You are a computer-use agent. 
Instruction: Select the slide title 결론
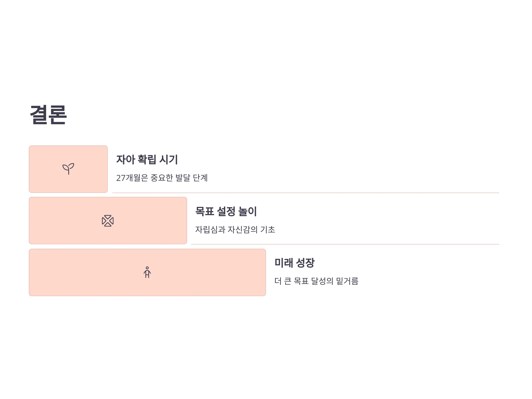(x=48, y=115)
